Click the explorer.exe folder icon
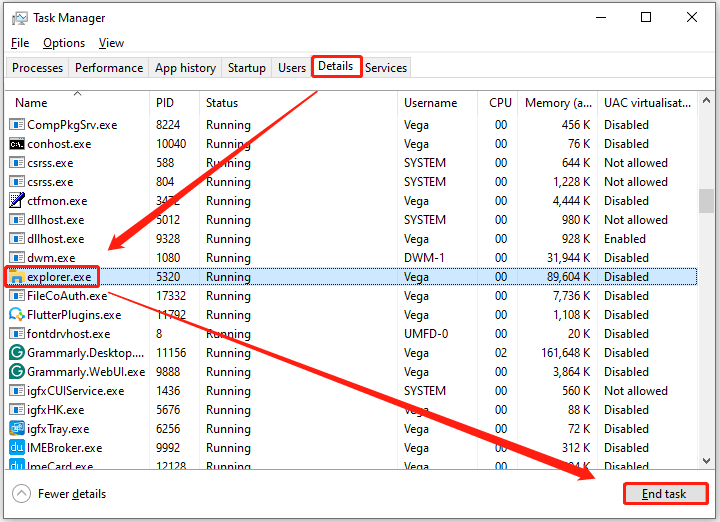The image size is (720, 522). (17, 276)
